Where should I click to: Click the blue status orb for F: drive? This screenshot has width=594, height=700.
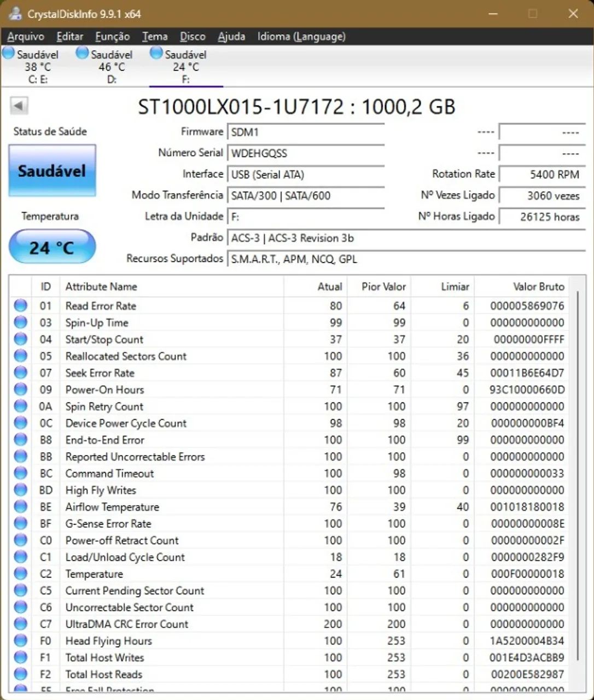point(156,53)
